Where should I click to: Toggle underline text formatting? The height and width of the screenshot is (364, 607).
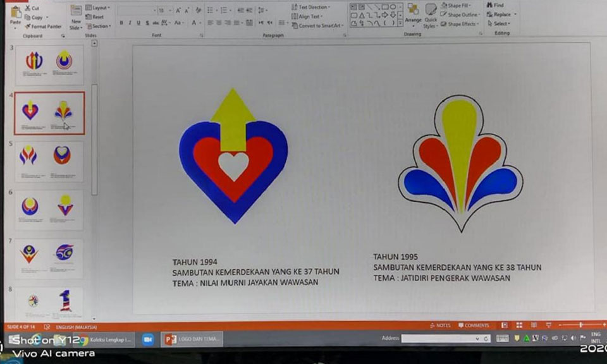(138, 23)
